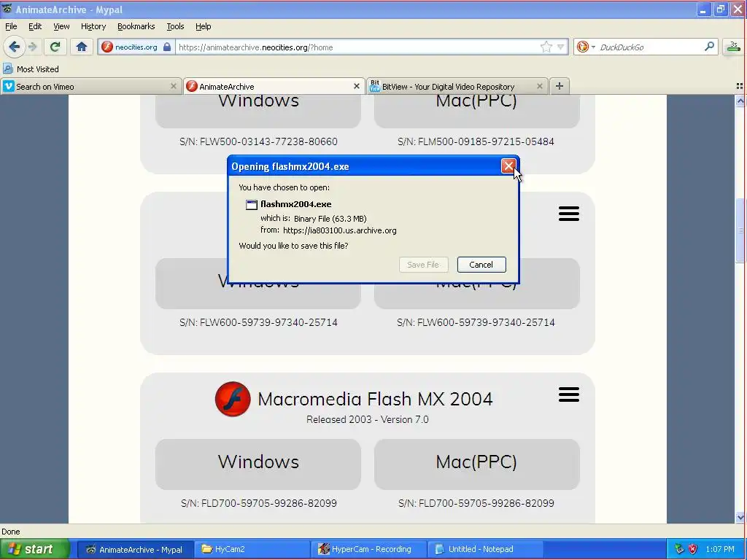Image resolution: width=747 pixels, height=560 pixels.
Task: Click serial FLD700-59705-99286-82099 under Windows
Action: pos(259,503)
